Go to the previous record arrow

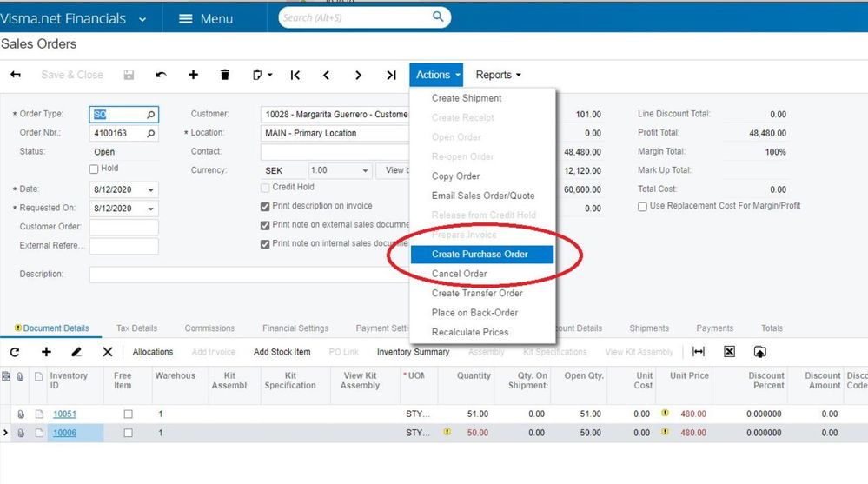click(327, 75)
